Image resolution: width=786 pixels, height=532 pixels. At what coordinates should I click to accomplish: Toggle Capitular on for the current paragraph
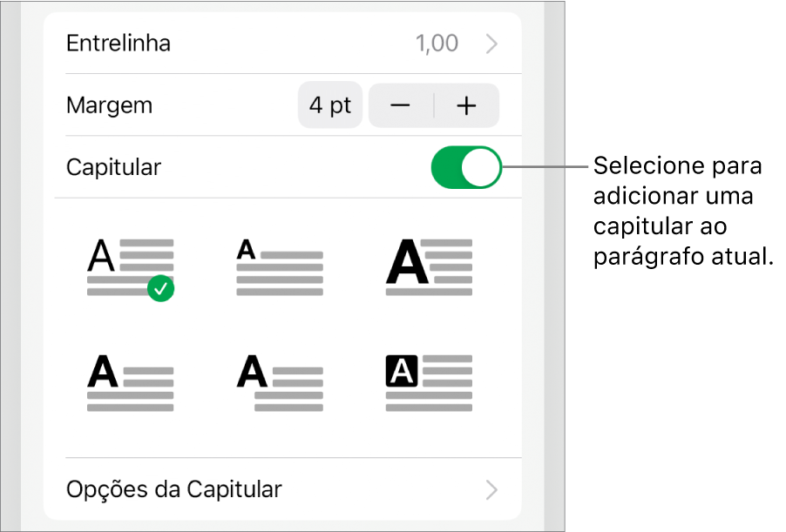(466, 167)
